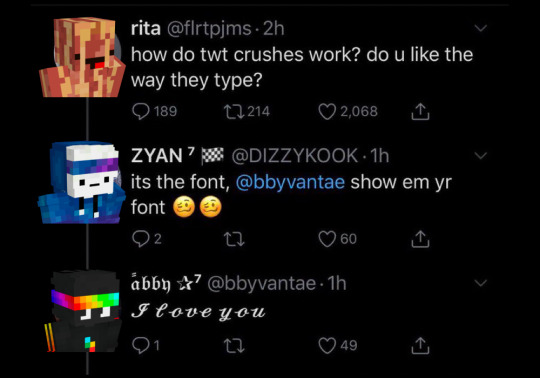
Task: Like ZYAN's tweet with 60 likes
Action: pyautogui.click(x=327, y=239)
